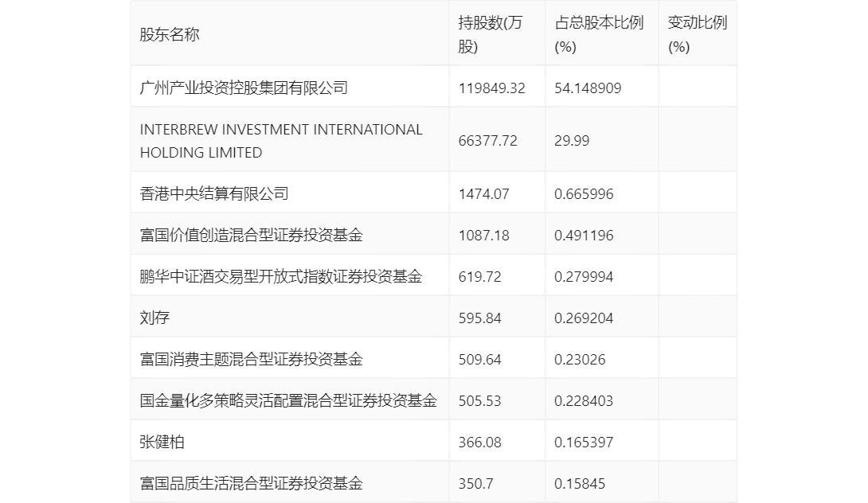Select 富国品质生活混合型证券投资基金 row name
The height and width of the screenshot is (503, 868).
pyautogui.click(x=252, y=484)
